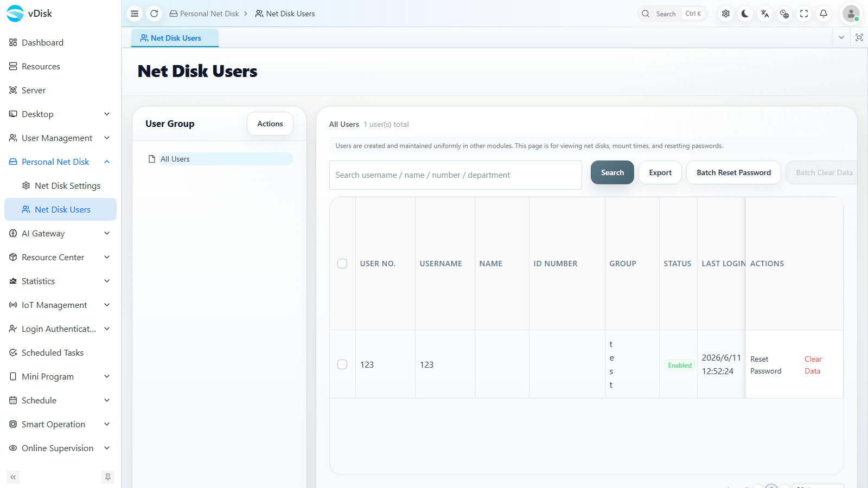Image resolution: width=868 pixels, height=488 pixels.
Task: Open the language translation icon
Action: 765,14
